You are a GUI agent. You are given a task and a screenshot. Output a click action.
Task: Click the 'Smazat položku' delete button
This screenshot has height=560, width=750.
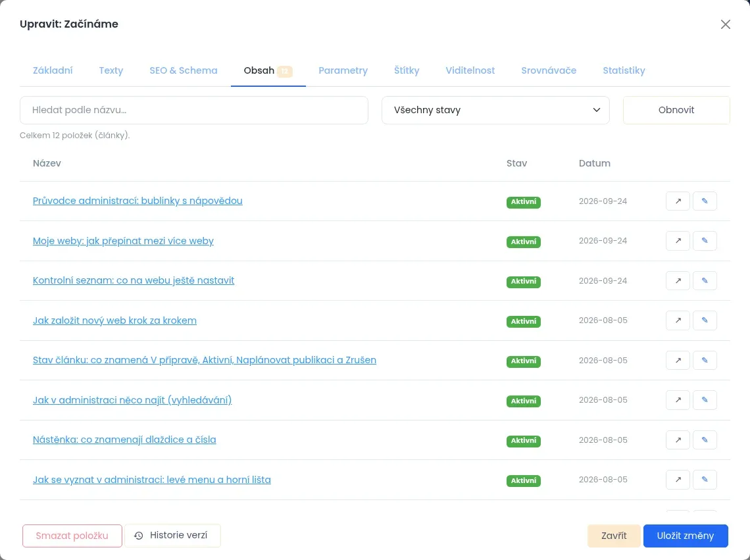click(x=72, y=536)
